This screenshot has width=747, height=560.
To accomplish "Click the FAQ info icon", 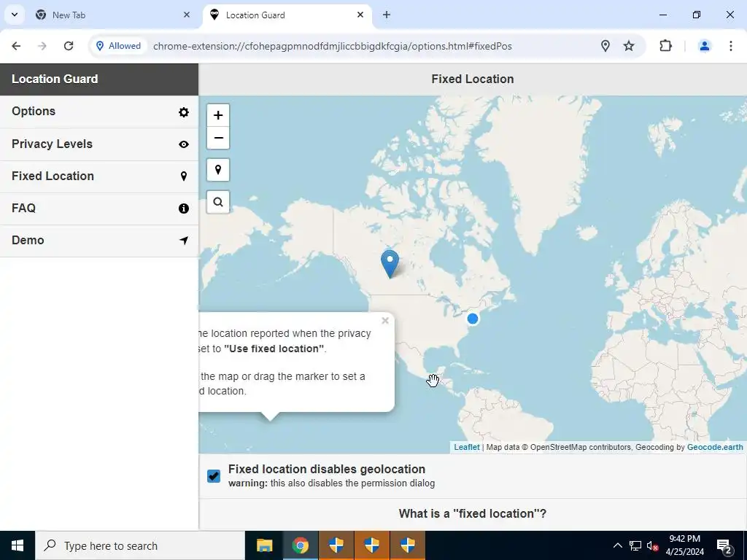I will (183, 209).
